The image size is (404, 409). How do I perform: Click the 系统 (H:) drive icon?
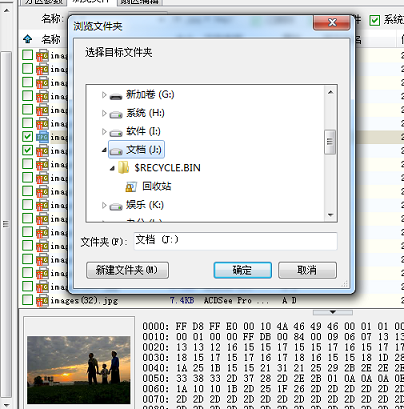[116, 114]
